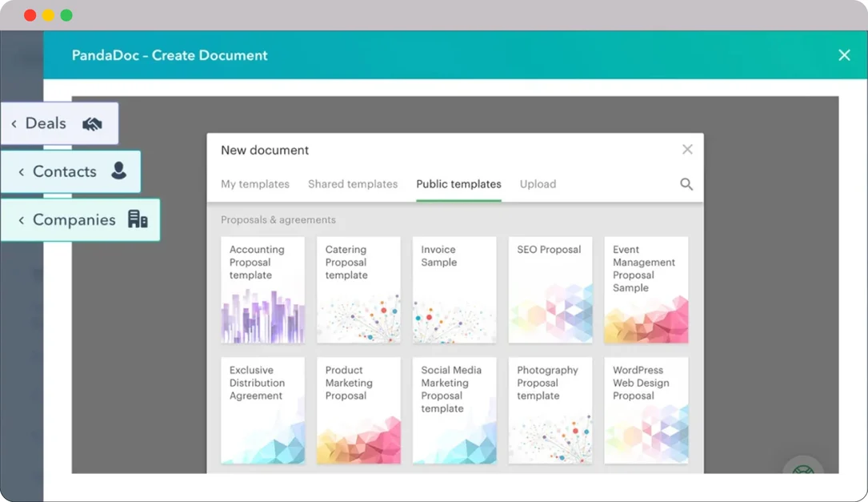Image resolution: width=868 pixels, height=502 pixels.
Task: Click the Companies label
Action: [x=74, y=219]
